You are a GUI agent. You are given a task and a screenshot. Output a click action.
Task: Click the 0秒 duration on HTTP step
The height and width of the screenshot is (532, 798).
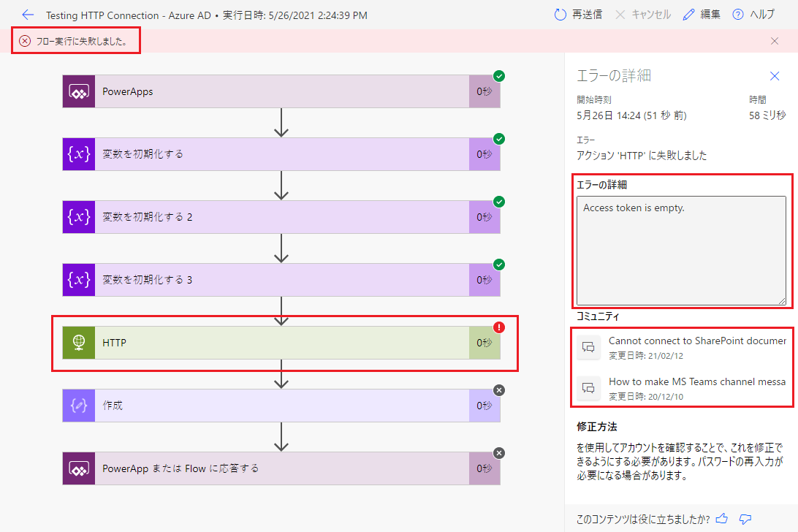pyautogui.click(x=484, y=343)
